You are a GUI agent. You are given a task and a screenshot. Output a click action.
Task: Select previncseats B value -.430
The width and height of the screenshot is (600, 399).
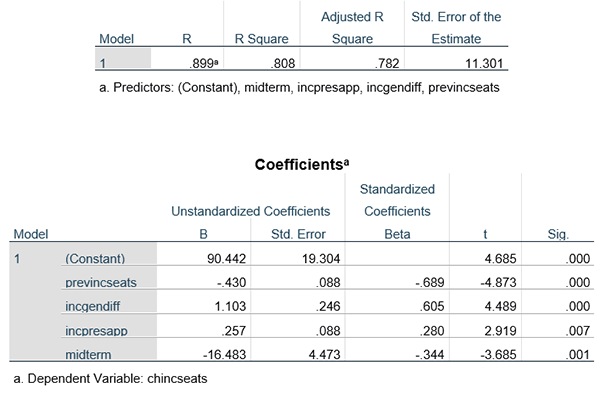[x=231, y=283]
